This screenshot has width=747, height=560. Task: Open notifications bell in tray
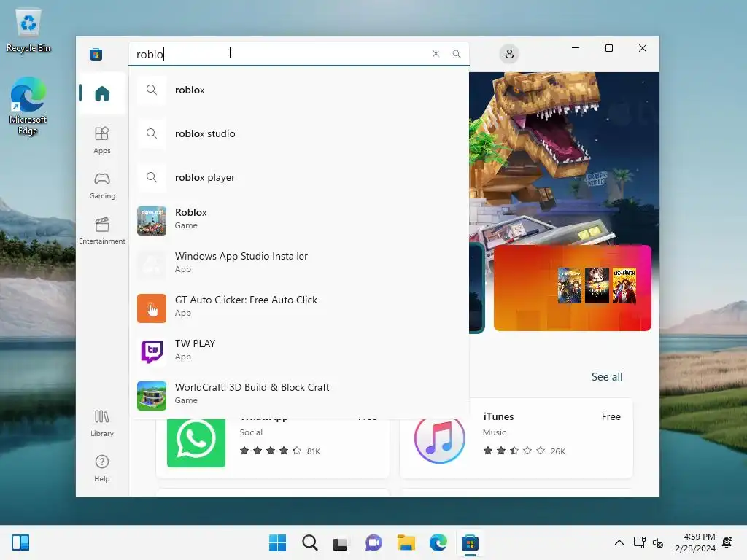727,542
